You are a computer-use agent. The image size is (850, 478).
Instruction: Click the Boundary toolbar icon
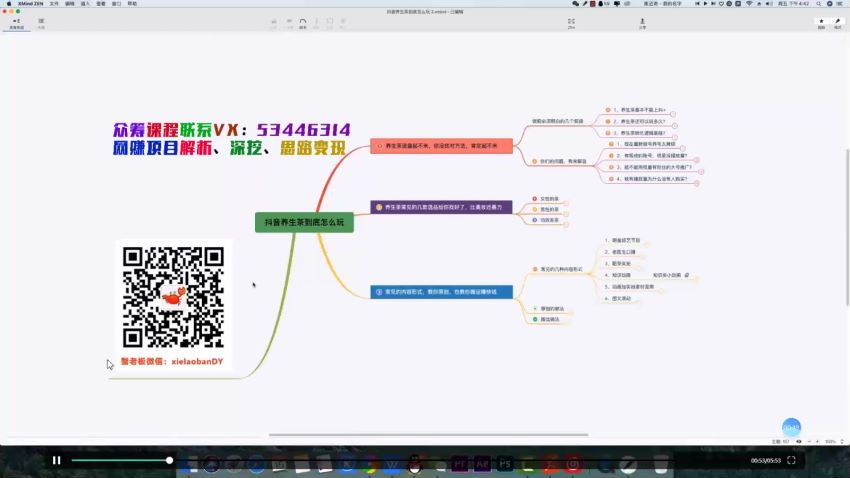[x=330, y=23]
